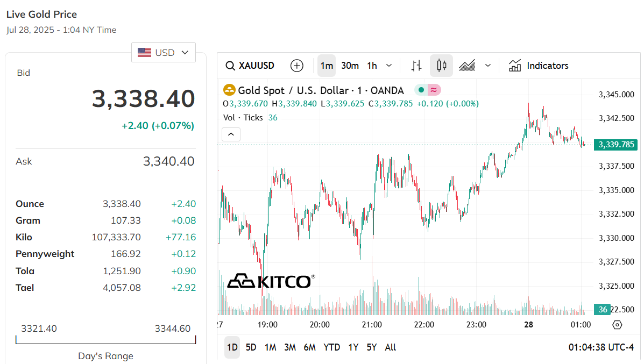Open the Indicators panel
Image resolution: width=644 pixels, height=364 pixels.
(539, 66)
